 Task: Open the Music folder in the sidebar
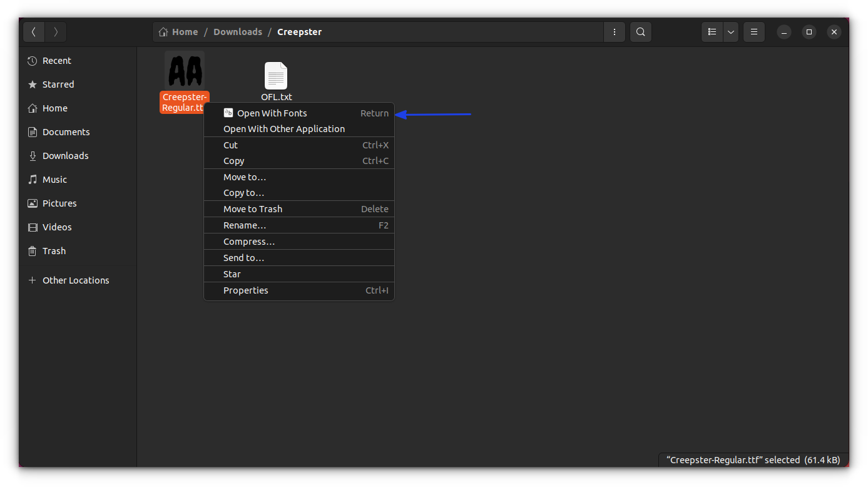55,179
